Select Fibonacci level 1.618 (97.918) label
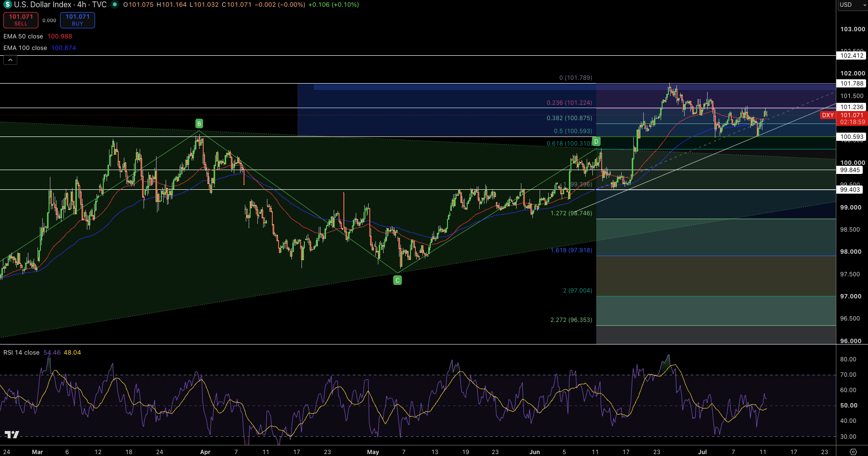The image size is (868, 456). pos(571,250)
